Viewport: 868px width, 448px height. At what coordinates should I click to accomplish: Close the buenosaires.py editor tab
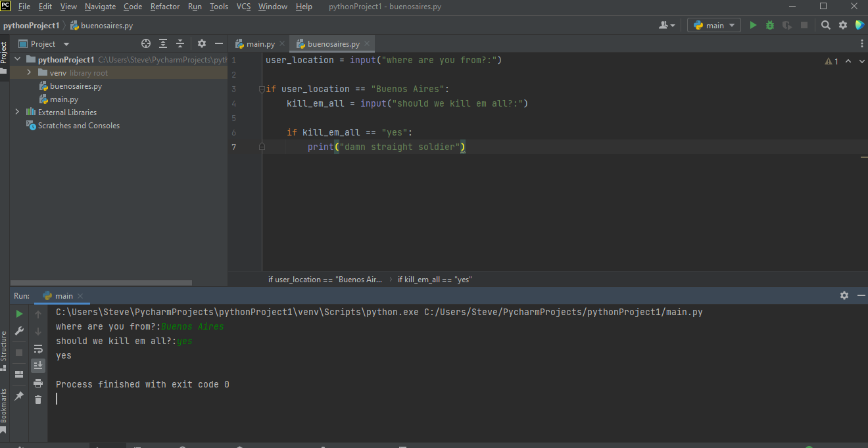coord(367,44)
